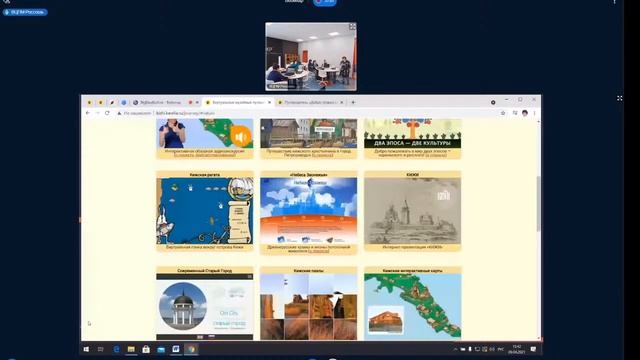Screen dimensions: 640x360
Task: Follow the link under the Небеса Заонежья card
Action: pyautogui.click(x=318, y=251)
